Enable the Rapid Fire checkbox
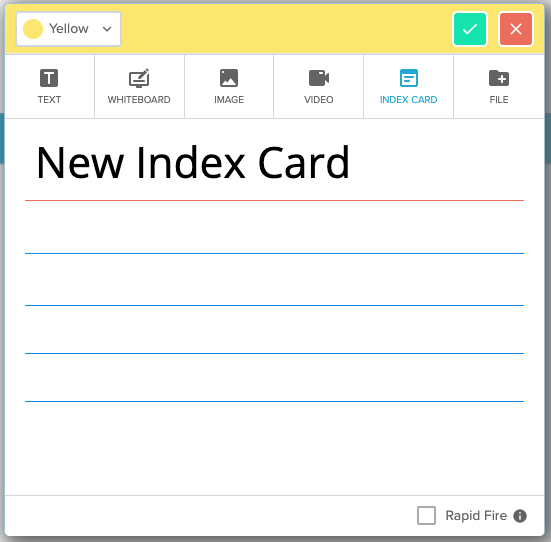The height and width of the screenshot is (542, 551). [x=426, y=515]
